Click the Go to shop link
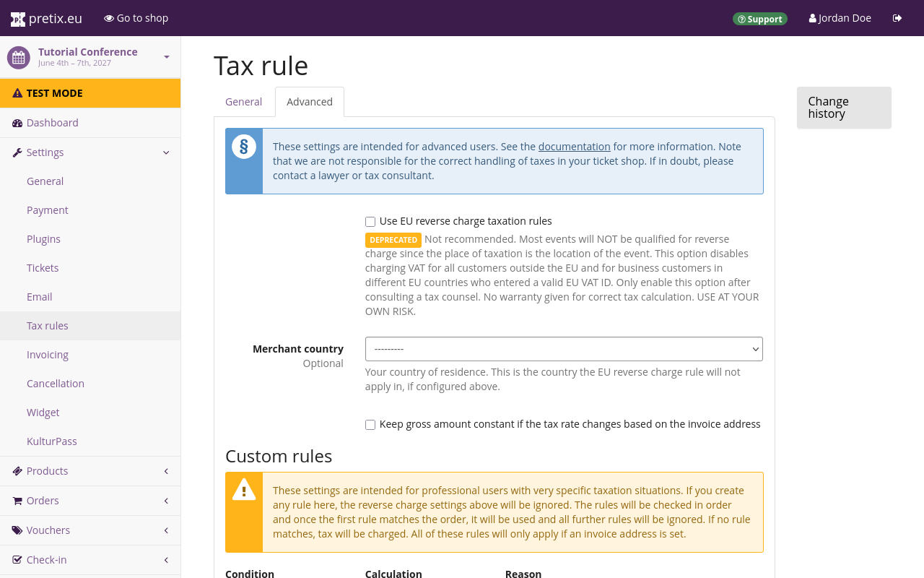The image size is (924, 578). [x=136, y=18]
